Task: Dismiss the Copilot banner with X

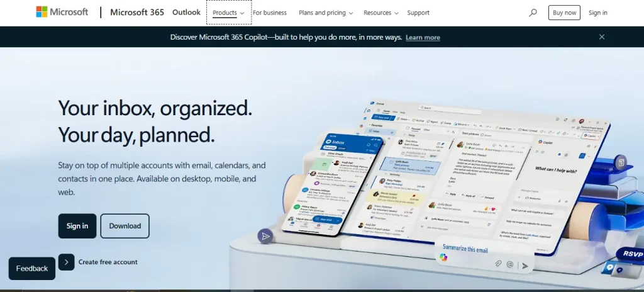Action: pos(602,37)
